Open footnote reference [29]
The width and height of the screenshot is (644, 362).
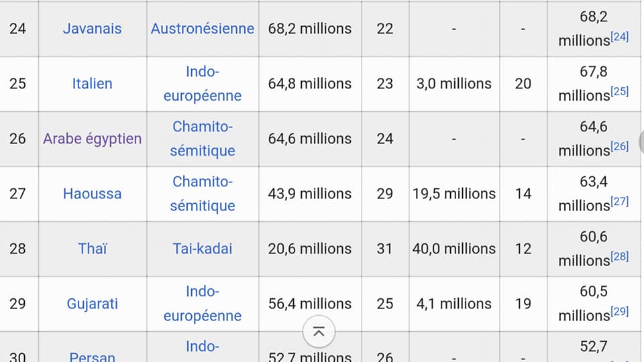click(x=619, y=312)
